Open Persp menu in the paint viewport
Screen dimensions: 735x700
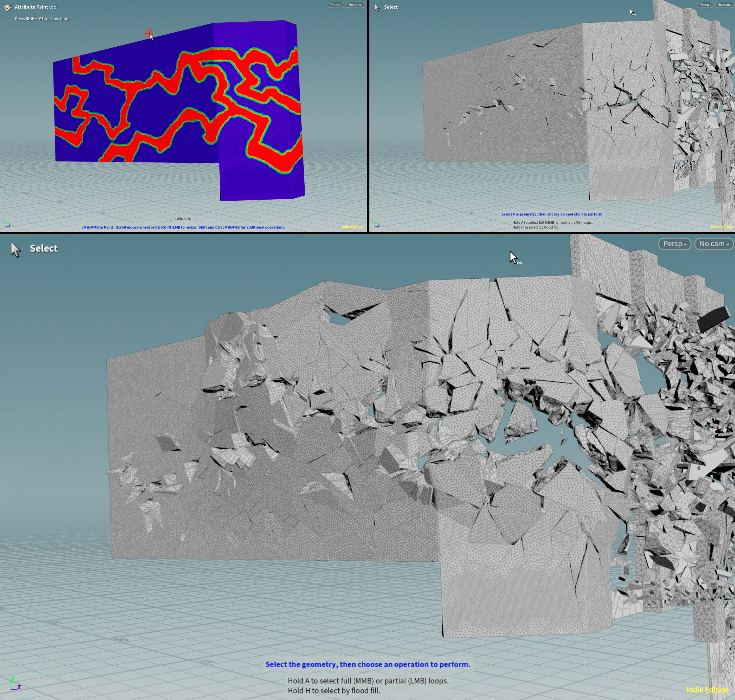pyautogui.click(x=335, y=5)
